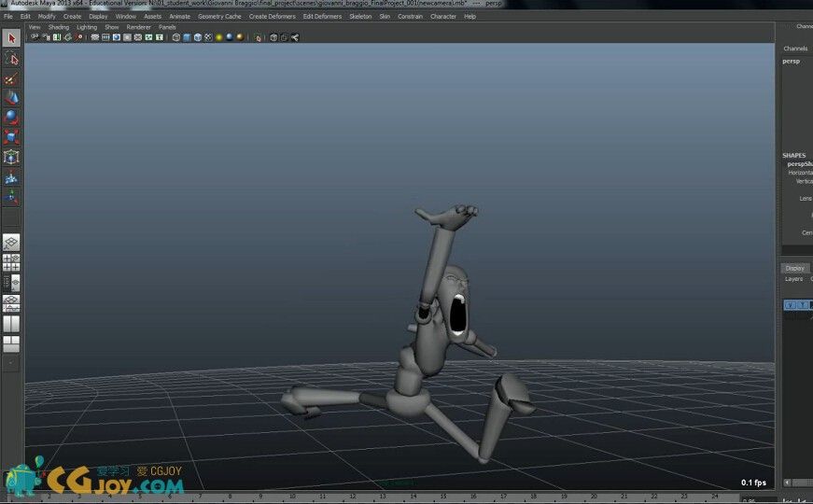The image size is (813, 504).
Task: Toggle Wireframe on Shaded icon
Action: coord(198,37)
